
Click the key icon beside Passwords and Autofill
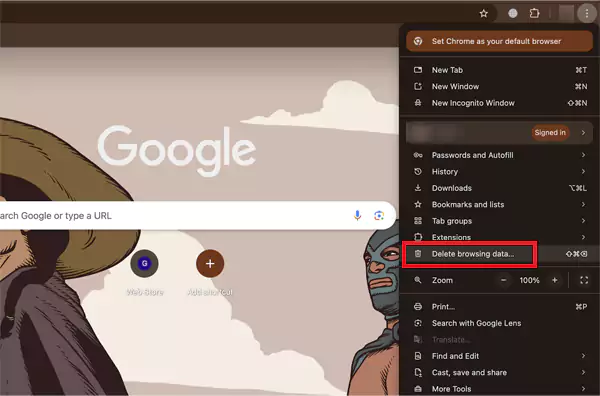coord(418,155)
